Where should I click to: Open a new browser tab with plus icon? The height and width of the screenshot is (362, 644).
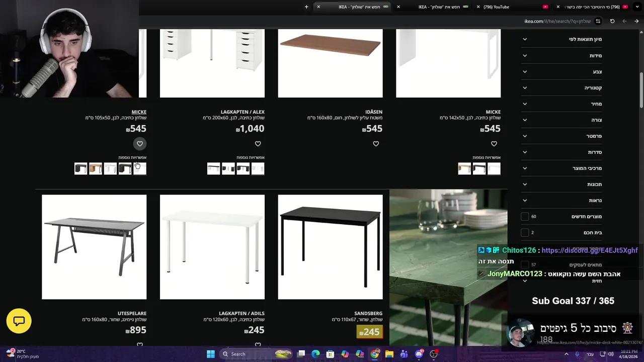point(306,7)
